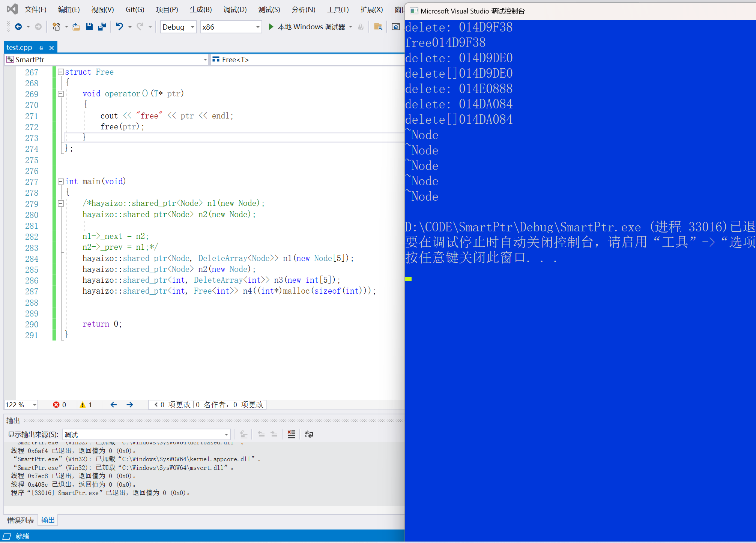Click the Undo arrow icon
This screenshot has height=543, width=756.
[119, 27]
